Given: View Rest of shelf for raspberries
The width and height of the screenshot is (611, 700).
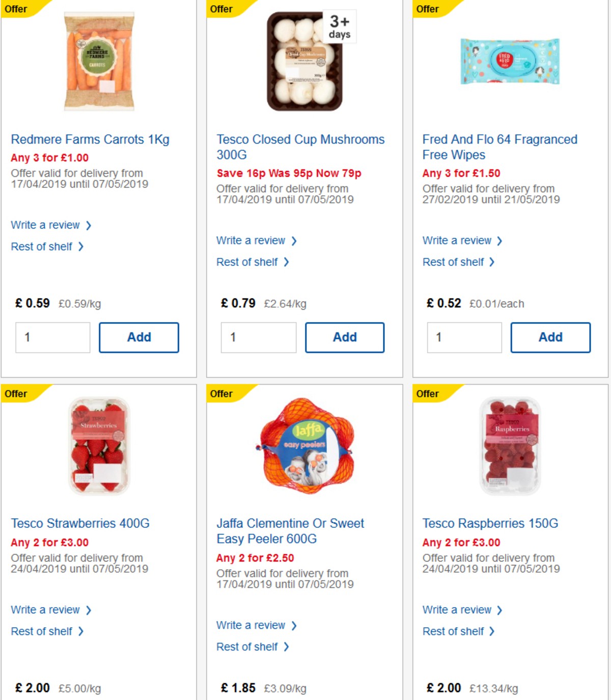Looking at the screenshot, I should pyautogui.click(x=453, y=631).
